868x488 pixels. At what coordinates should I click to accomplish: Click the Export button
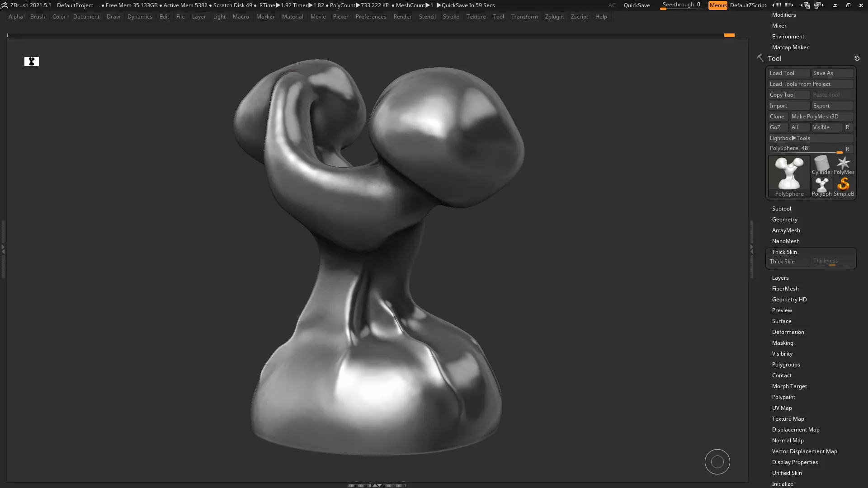click(832, 106)
